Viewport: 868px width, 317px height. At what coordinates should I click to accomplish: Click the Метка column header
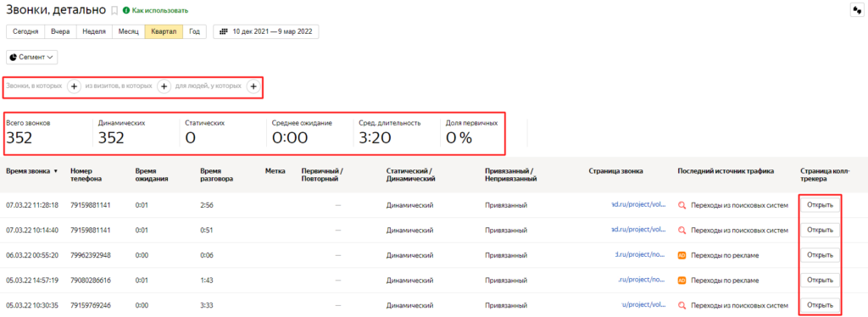275,171
